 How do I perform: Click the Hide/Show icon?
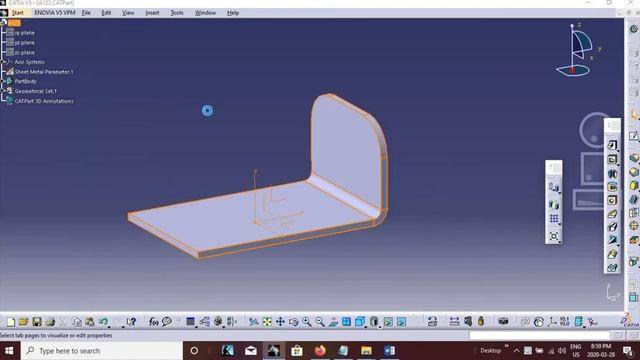(x=388, y=322)
